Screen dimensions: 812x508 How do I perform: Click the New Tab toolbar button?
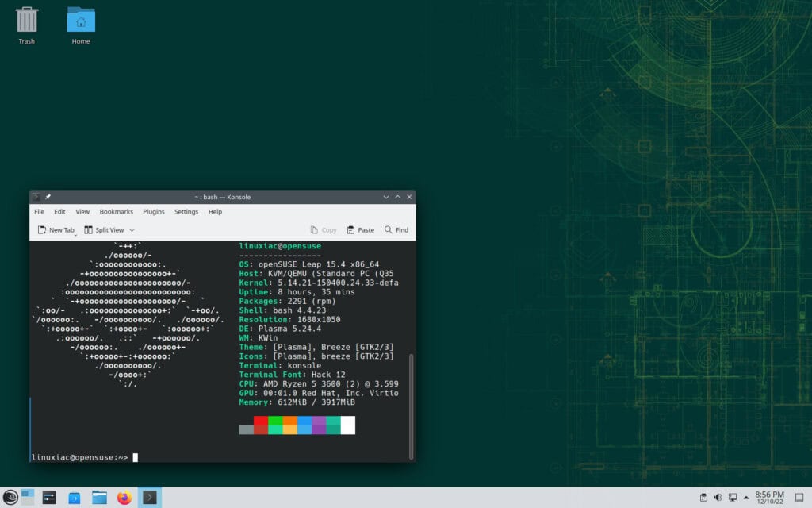(56, 229)
